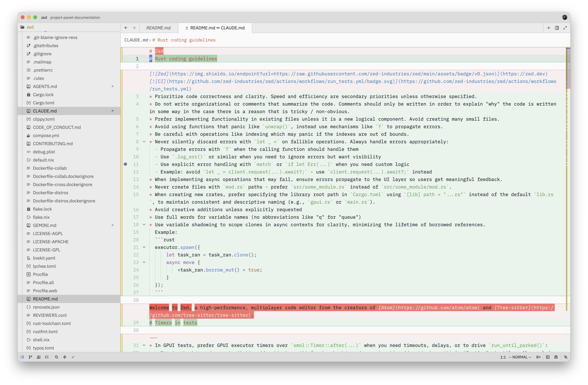Open diagnostics via the checkmark icon
This screenshot has height=385, width=588.
point(72,357)
